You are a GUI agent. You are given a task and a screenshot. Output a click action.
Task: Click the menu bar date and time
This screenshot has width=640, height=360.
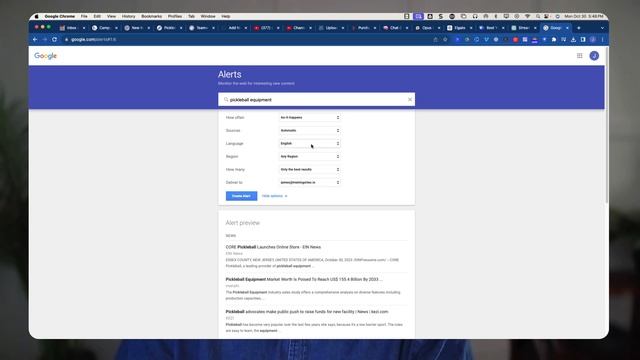pos(584,16)
